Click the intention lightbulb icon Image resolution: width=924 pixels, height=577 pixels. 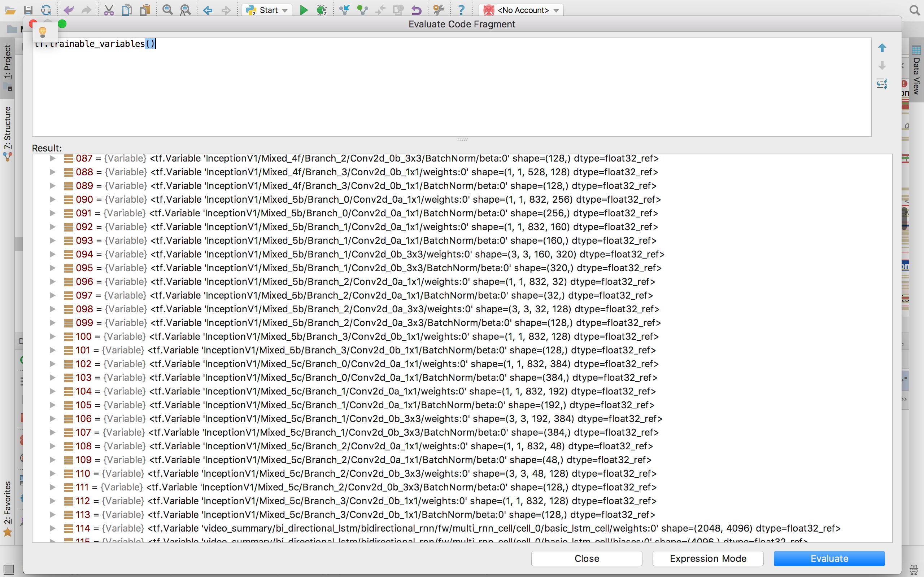tap(43, 32)
